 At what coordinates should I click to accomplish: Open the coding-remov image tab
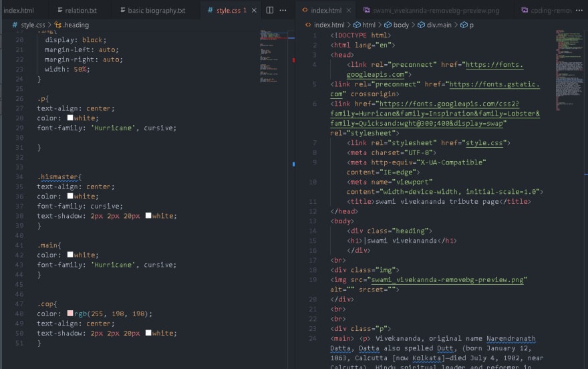[x=547, y=11]
